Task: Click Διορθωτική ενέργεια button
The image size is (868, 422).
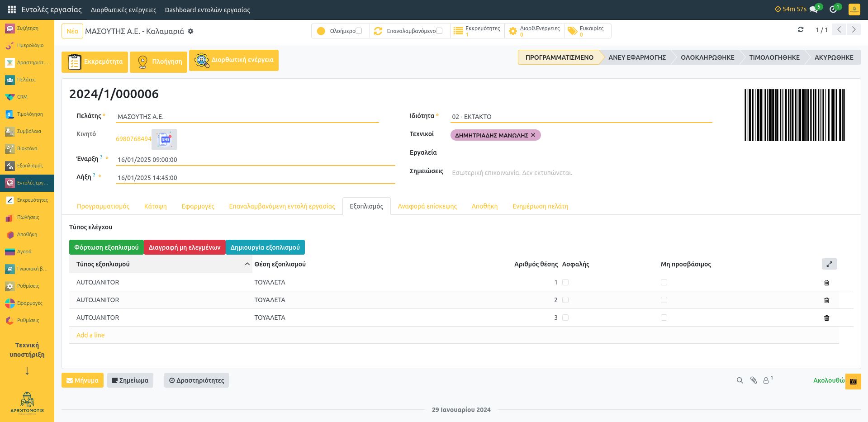Action: (234, 60)
